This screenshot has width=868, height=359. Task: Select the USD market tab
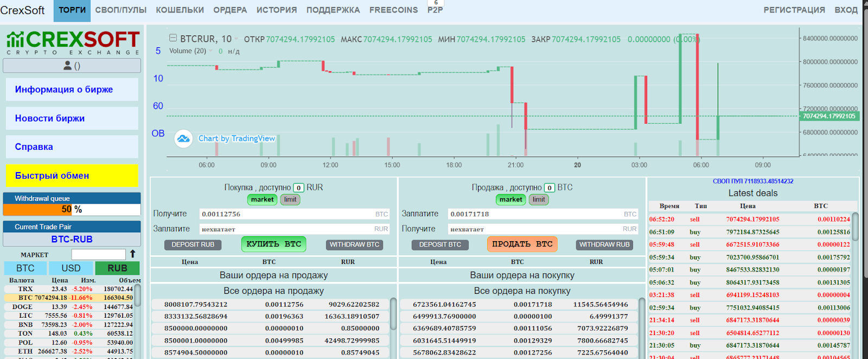pyautogui.click(x=71, y=268)
